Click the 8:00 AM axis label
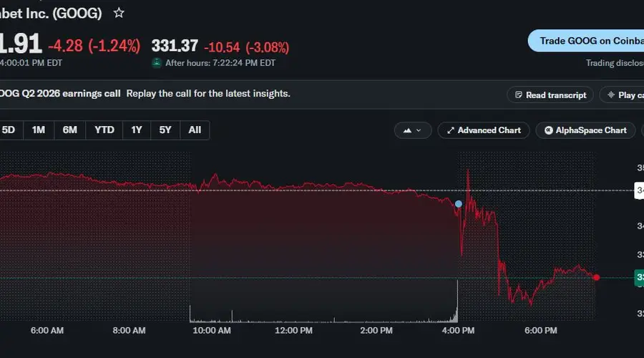Screen dimensions: 644x358 pyautogui.click(x=129, y=331)
